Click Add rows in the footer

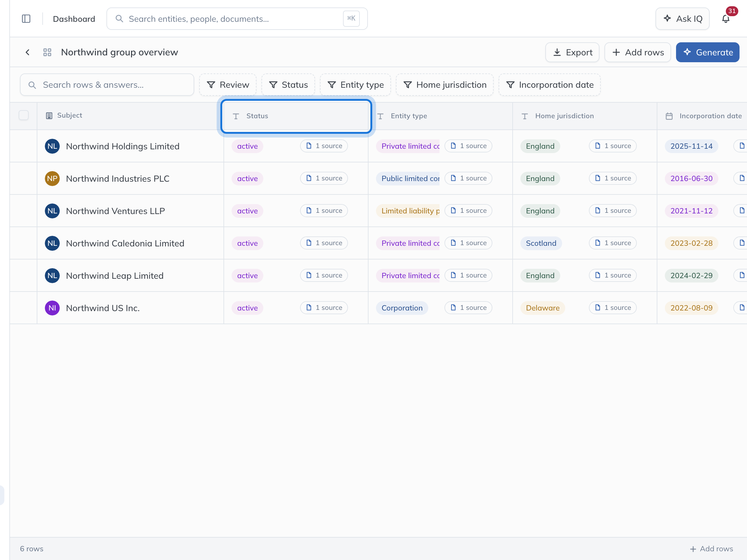[x=711, y=548]
